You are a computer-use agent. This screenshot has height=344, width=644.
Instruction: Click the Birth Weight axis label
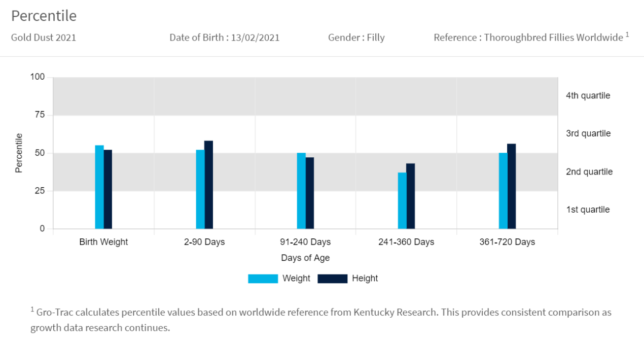tap(103, 242)
